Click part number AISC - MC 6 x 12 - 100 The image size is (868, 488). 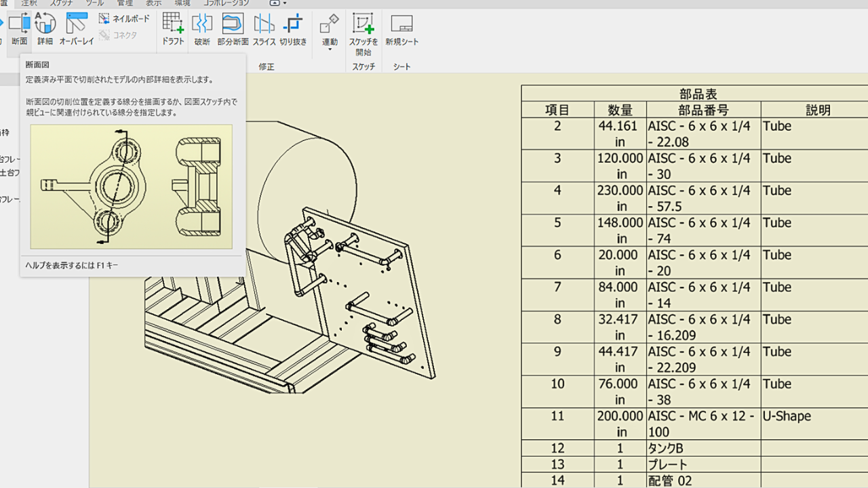pyautogui.click(x=703, y=424)
